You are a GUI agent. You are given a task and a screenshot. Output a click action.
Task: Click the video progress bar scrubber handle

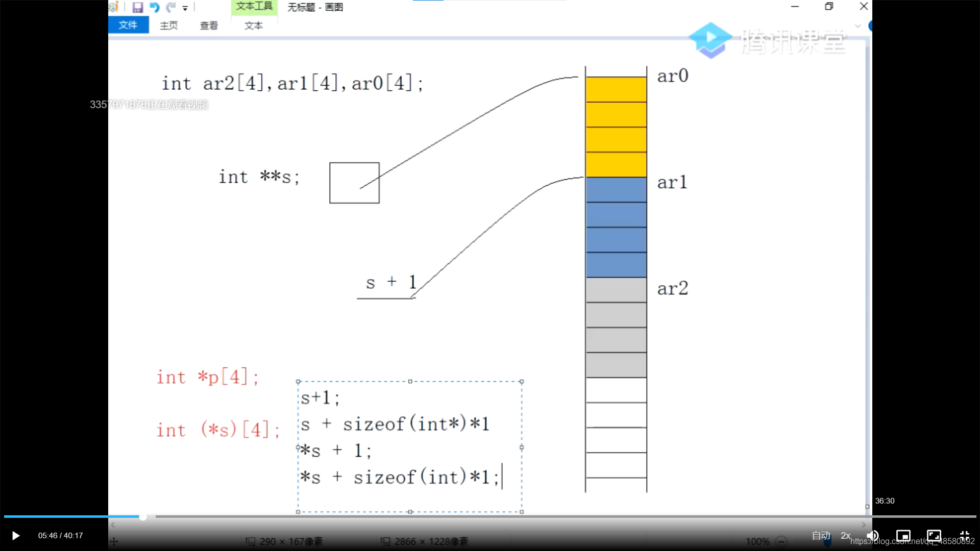pyautogui.click(x=143, y=517)
